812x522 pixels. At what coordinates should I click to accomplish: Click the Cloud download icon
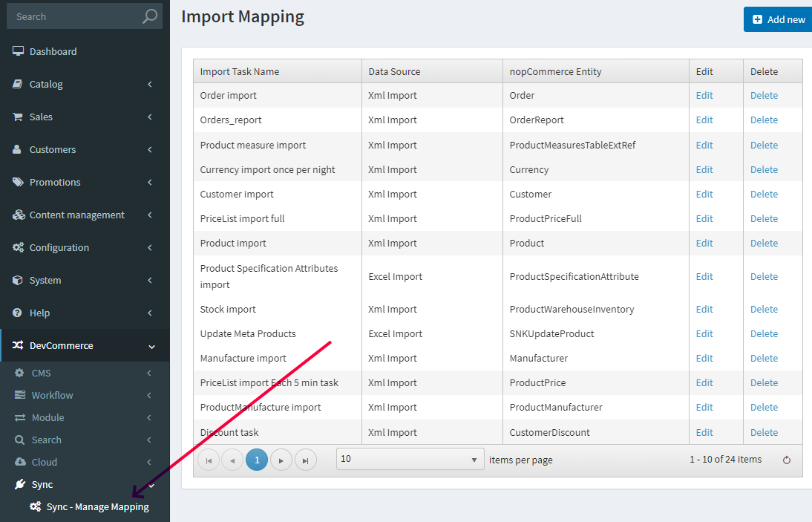tap(20, 461)
